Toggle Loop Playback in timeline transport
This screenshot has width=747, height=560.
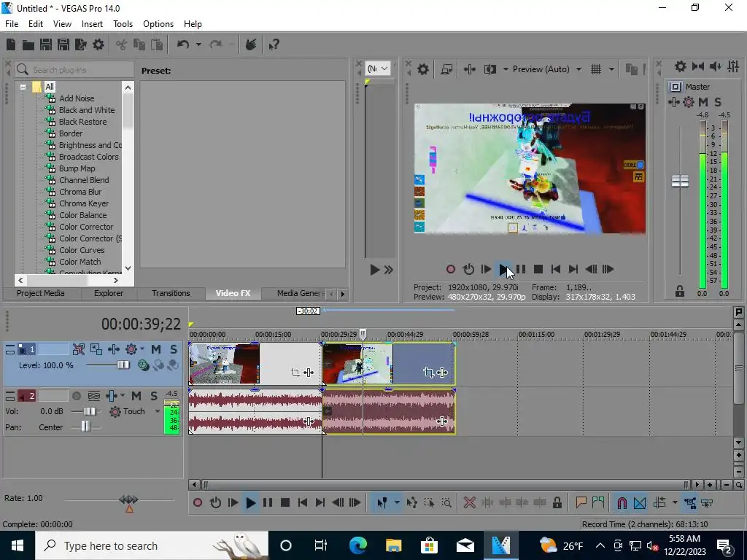tap(215, 502)
